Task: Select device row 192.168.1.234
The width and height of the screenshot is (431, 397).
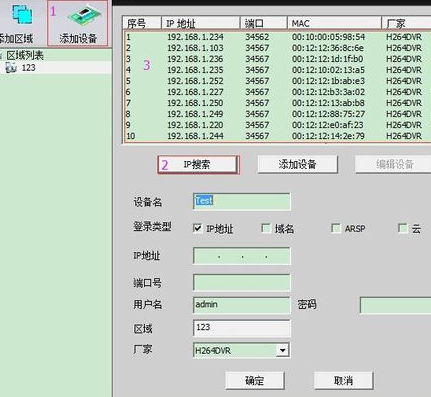Action: pyautogui.click(x=277, y=37)
